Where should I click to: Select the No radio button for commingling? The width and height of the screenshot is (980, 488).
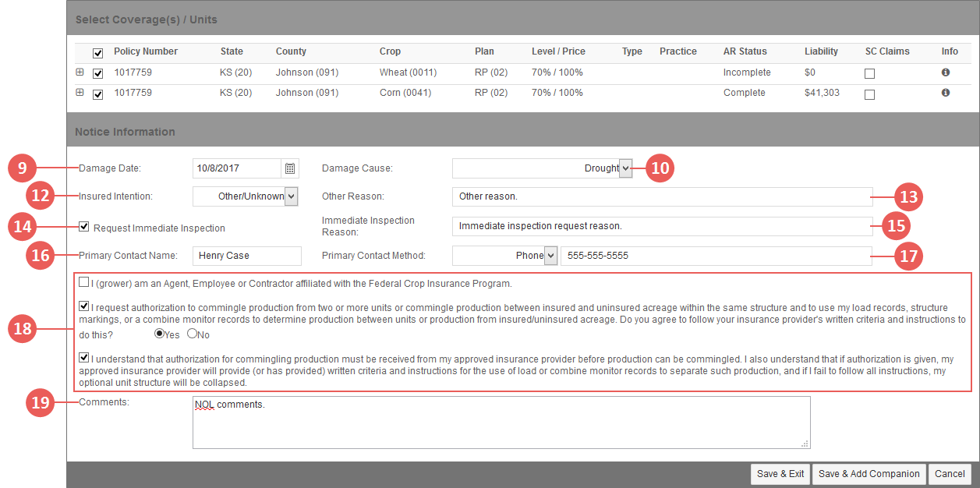192,334
